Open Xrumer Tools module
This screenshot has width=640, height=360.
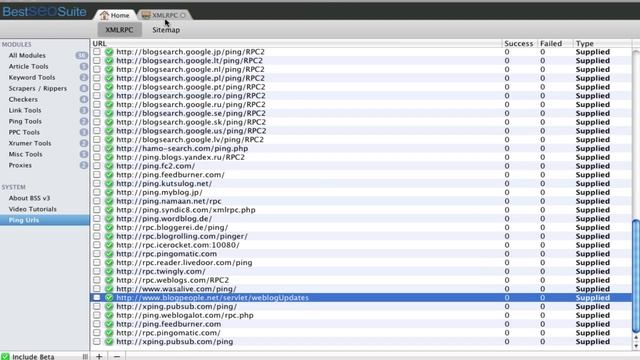pos(30,144)
